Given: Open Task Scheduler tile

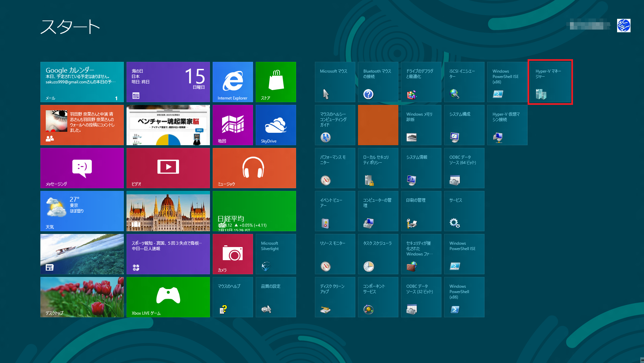Looking at the screenshot, I should tap(378, 254).
